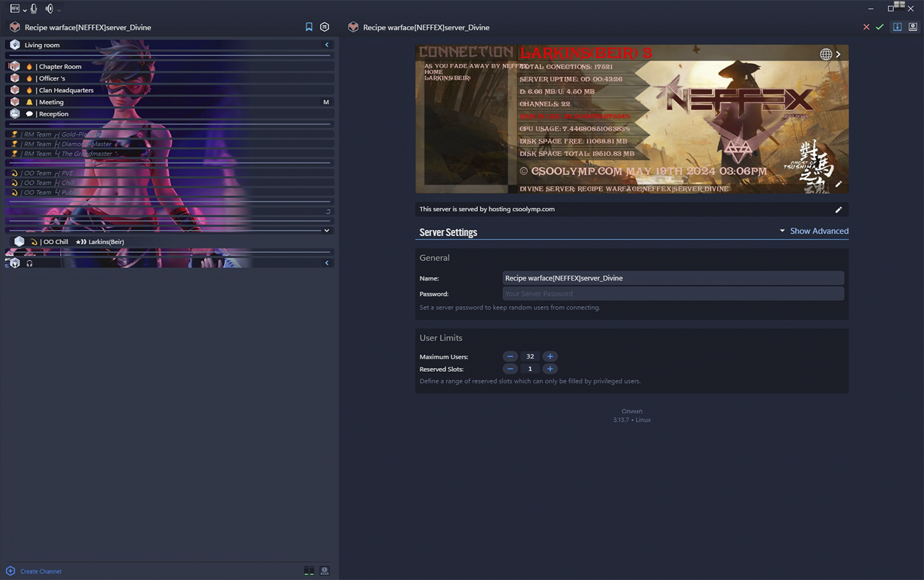This screenshot has height=580, width=924.
Task: Open the Reception channel
Action: [169, 114]
